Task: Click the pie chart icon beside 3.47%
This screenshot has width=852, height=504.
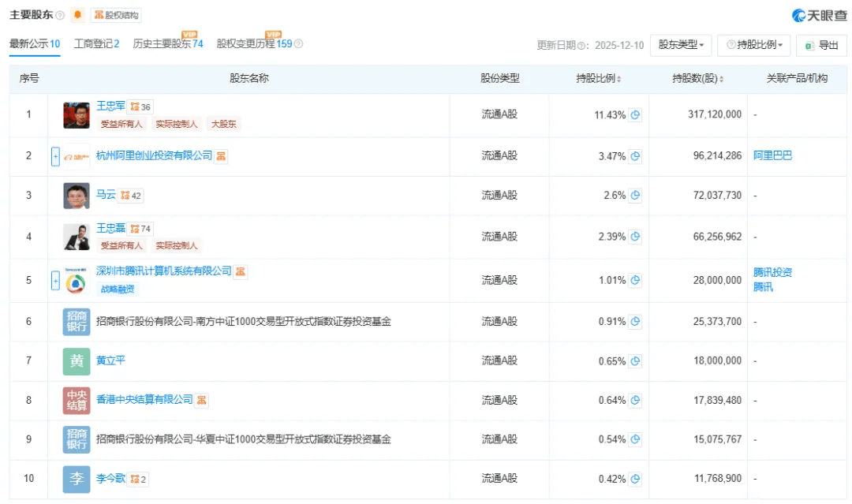Action: [635, 156]
